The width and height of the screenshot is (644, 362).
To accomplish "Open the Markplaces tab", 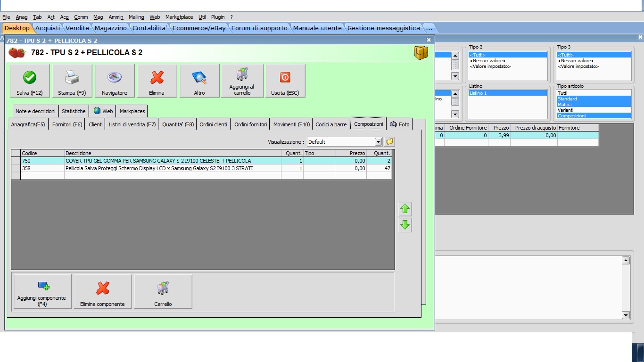I will pyautogui.click(x=132, y=111).
